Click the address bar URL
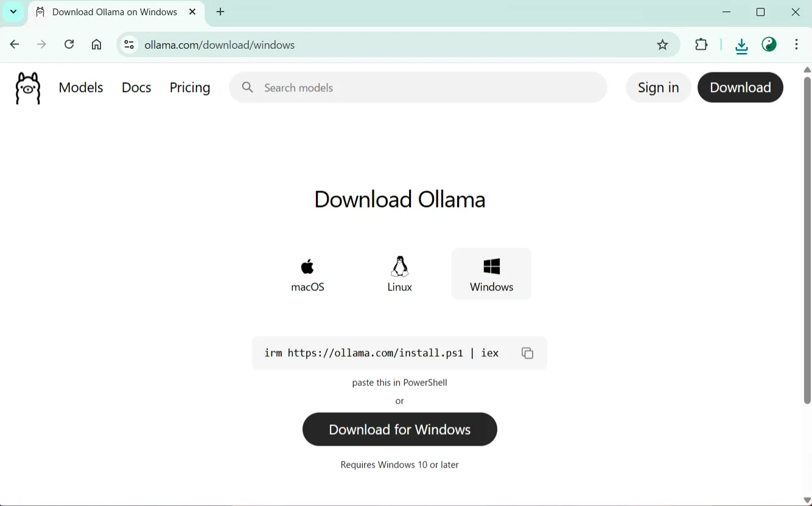This screenshot has width=812, height=506. (x=220, y=44)
